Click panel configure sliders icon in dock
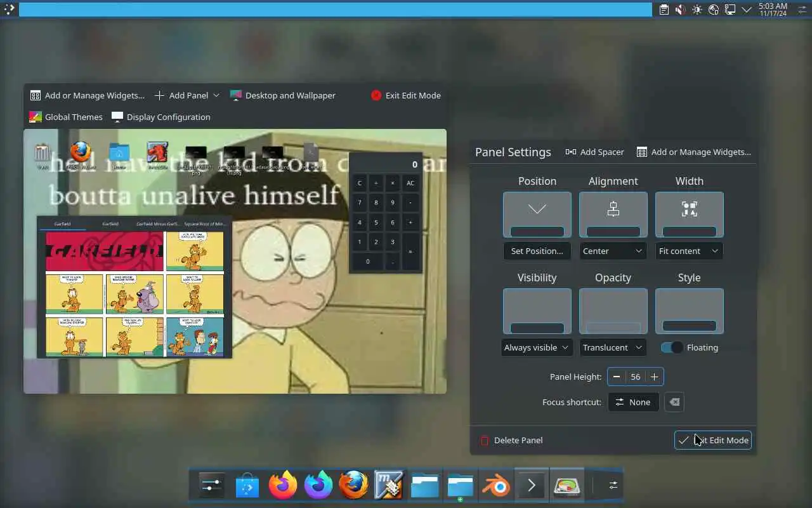 613,485
